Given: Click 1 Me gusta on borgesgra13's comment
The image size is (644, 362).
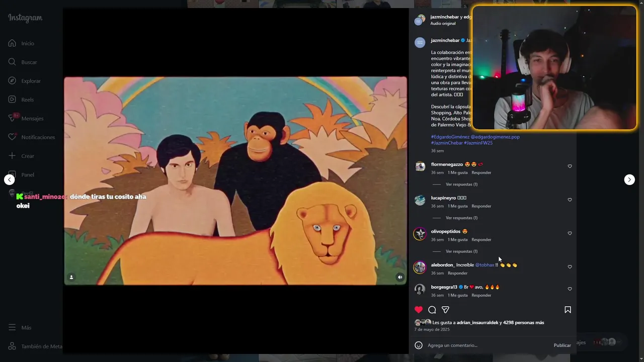Looking at the screenshot, I should (x=457, y=295).
